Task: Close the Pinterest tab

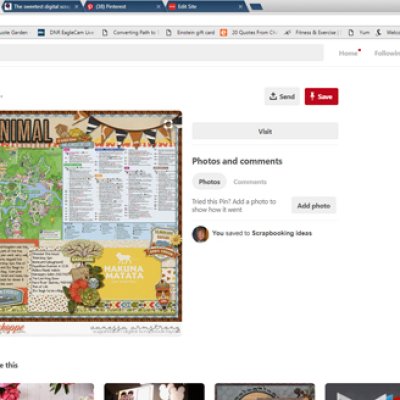Action: pyautogui.click(x=158, y=6)
